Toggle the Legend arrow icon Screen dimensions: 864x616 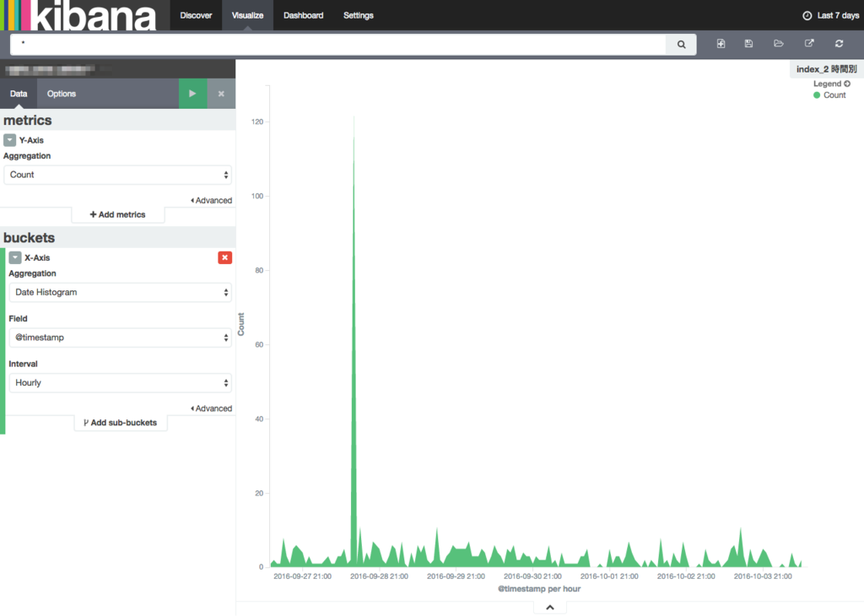[847, 84]
